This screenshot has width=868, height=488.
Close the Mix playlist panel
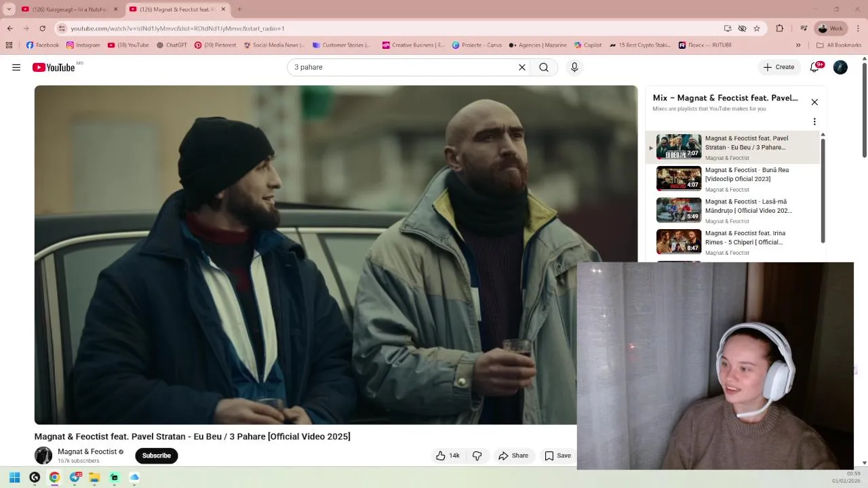pos(814,102)
